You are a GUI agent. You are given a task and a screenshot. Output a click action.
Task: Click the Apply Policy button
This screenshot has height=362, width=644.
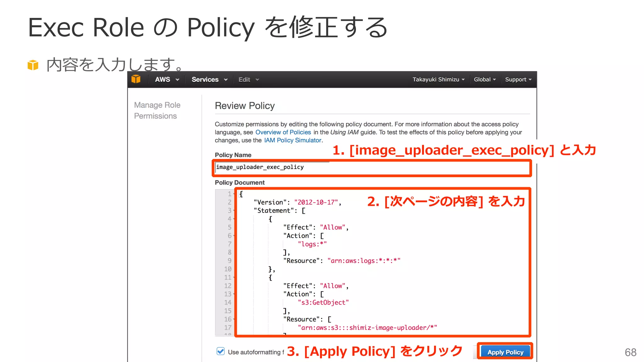(x=505, y=352)
